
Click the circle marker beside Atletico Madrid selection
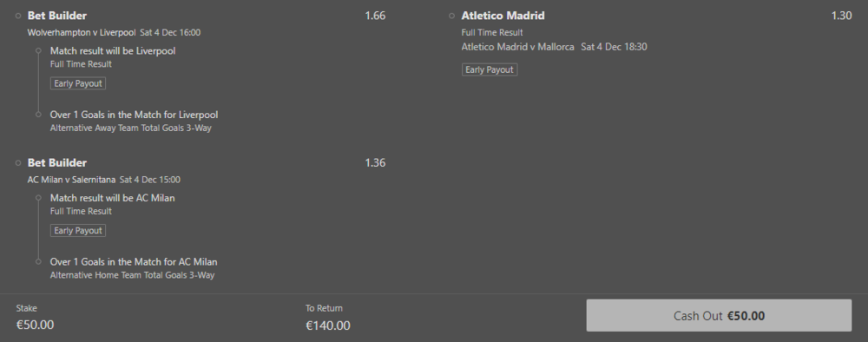click(451, 16)
